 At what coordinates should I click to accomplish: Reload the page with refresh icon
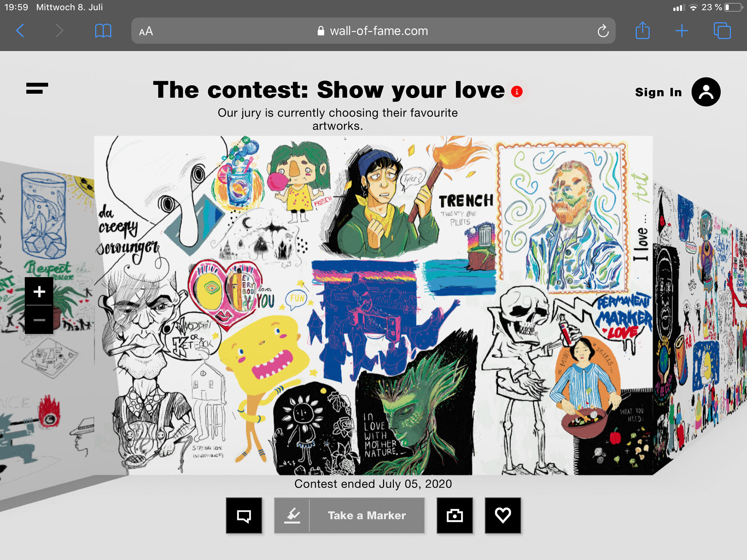point(603,31)
